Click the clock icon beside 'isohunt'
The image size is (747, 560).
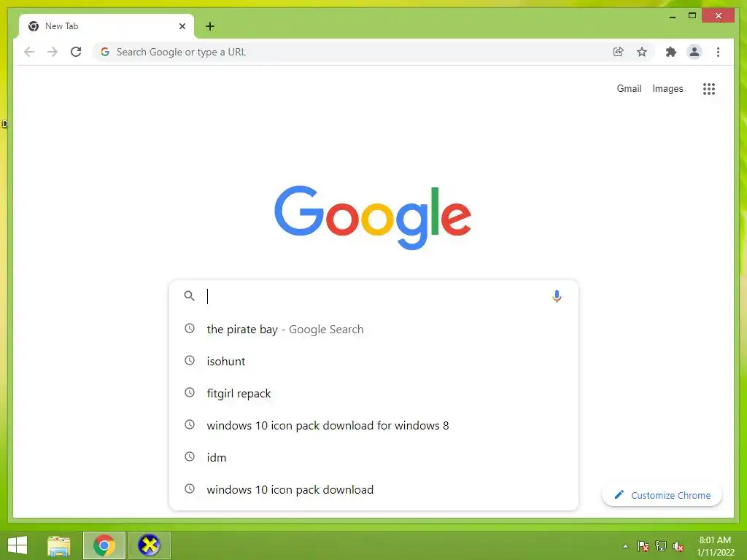tap(190, 360)
